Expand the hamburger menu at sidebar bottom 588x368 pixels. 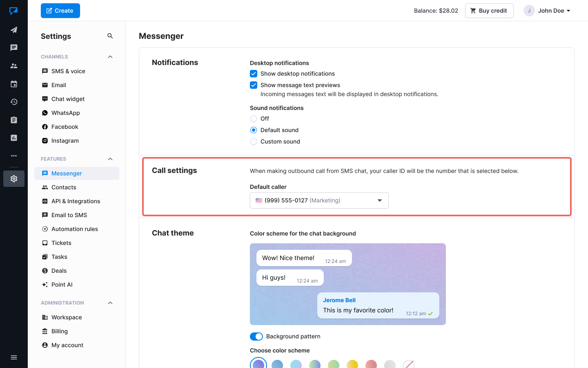14,357
